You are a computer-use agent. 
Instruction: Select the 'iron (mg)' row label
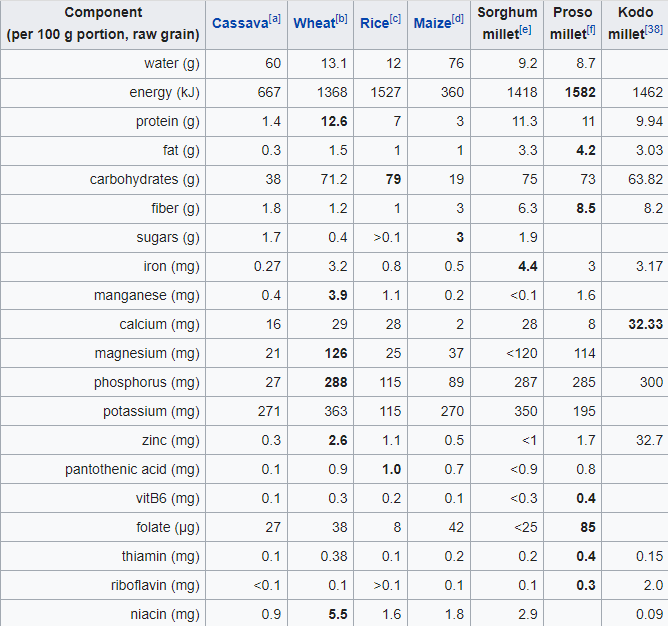(171, 266)
